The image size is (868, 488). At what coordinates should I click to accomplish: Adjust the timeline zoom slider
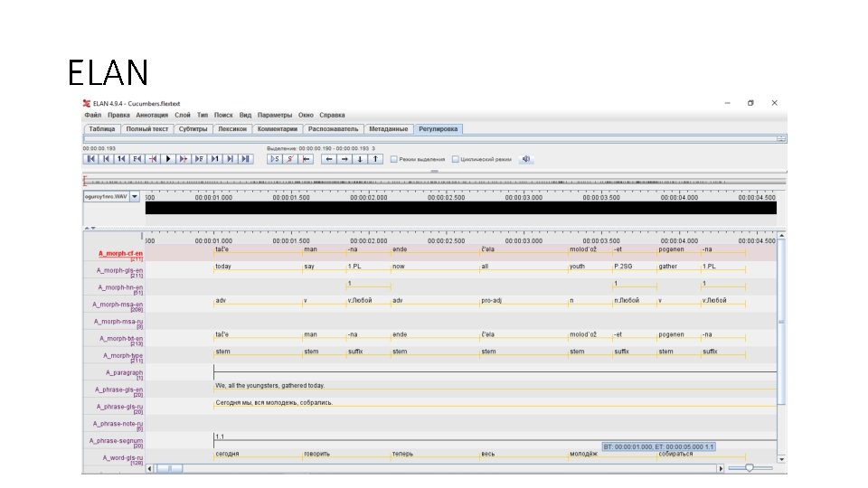[750, 468]
